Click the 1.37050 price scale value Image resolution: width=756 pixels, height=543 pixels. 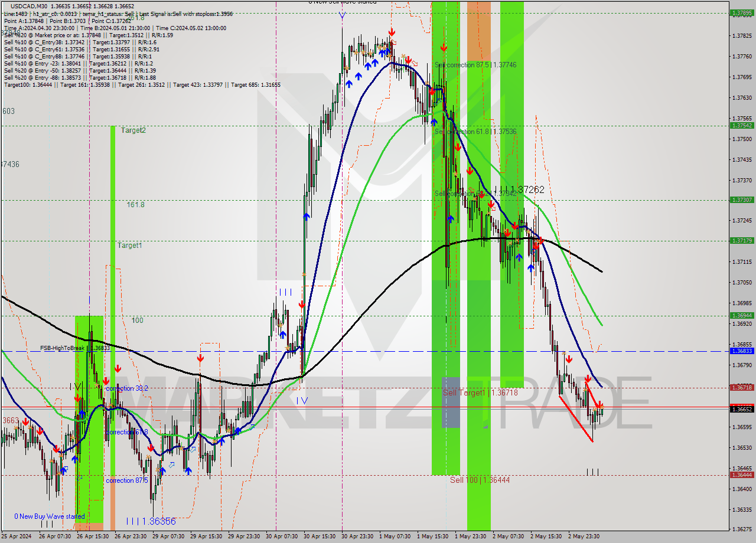pos(742,283)
